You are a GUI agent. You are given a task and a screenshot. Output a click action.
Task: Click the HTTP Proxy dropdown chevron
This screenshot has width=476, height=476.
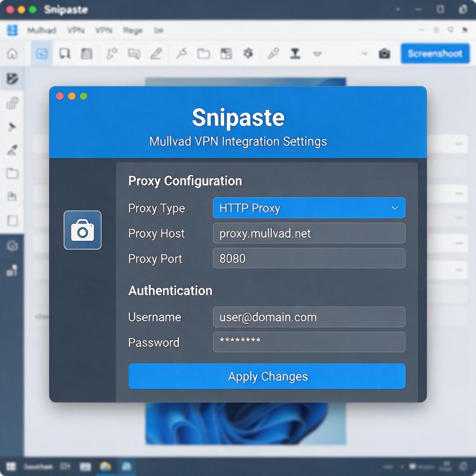pos(395,208)
